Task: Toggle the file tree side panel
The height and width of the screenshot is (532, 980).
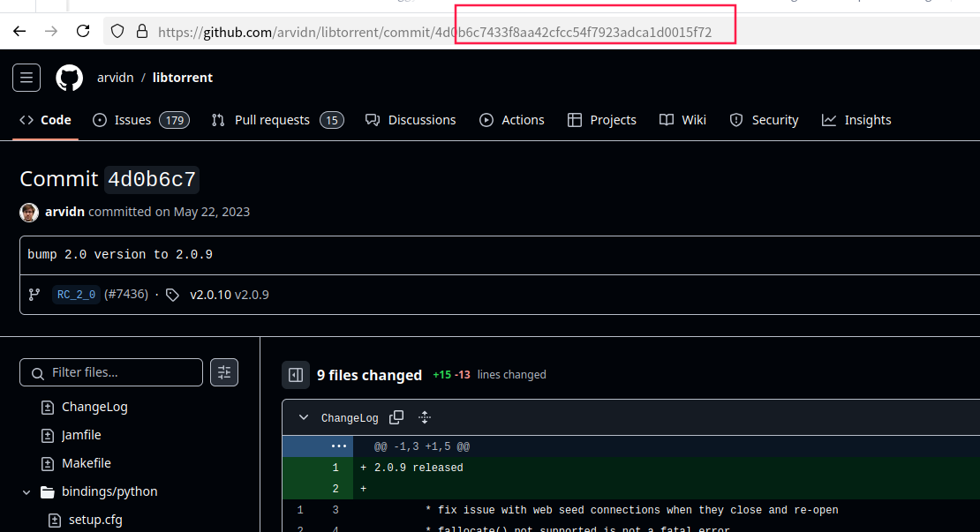Action: click(296, 375)
